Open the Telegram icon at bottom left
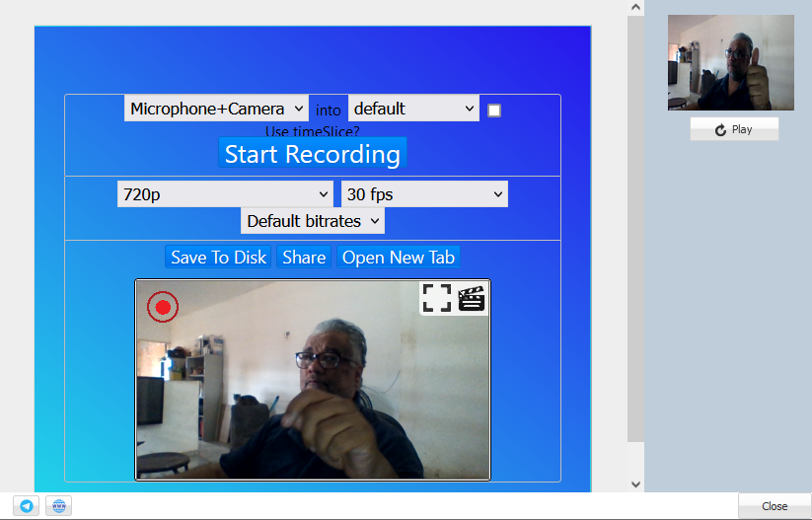 coord(27,506)
